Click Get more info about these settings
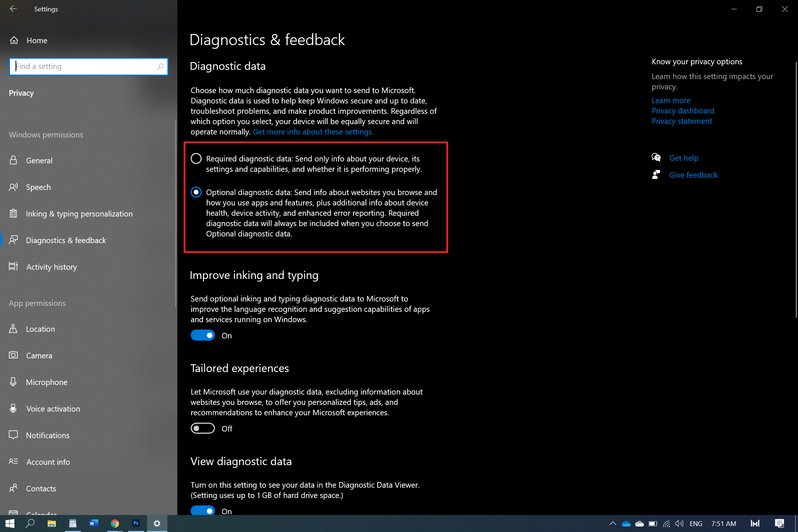This screenshot has height=532, width=798. [x=312, y=132]
